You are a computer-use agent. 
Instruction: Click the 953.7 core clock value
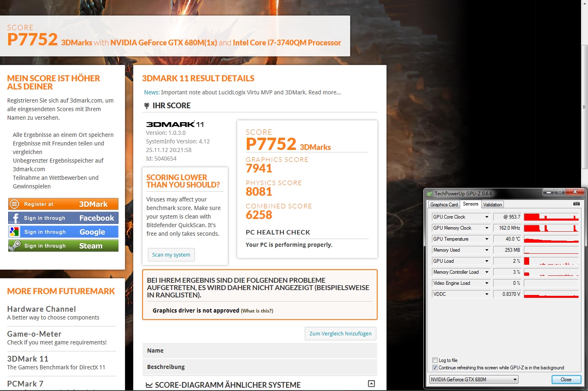coord(507,217)
